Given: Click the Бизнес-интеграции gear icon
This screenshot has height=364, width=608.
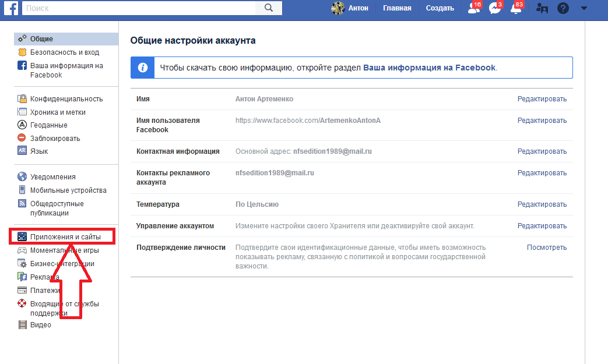Looking at the screenshot, I should click(x=22, y=263).
